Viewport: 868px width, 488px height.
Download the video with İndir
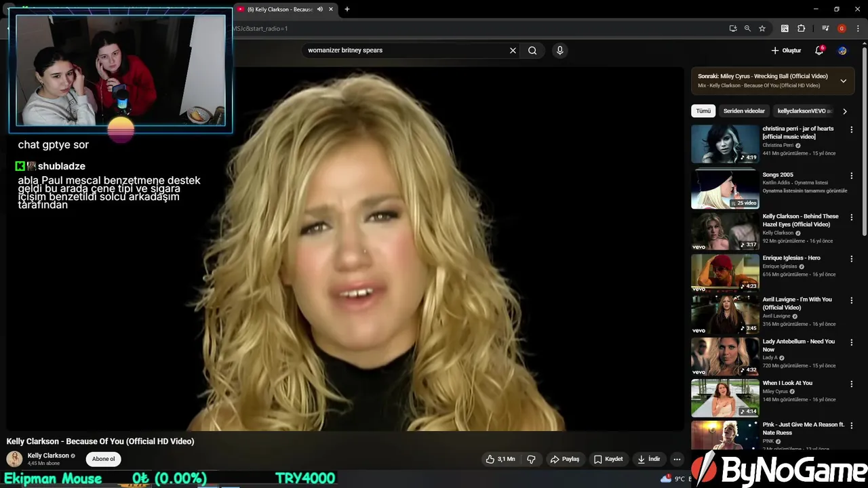648,459
